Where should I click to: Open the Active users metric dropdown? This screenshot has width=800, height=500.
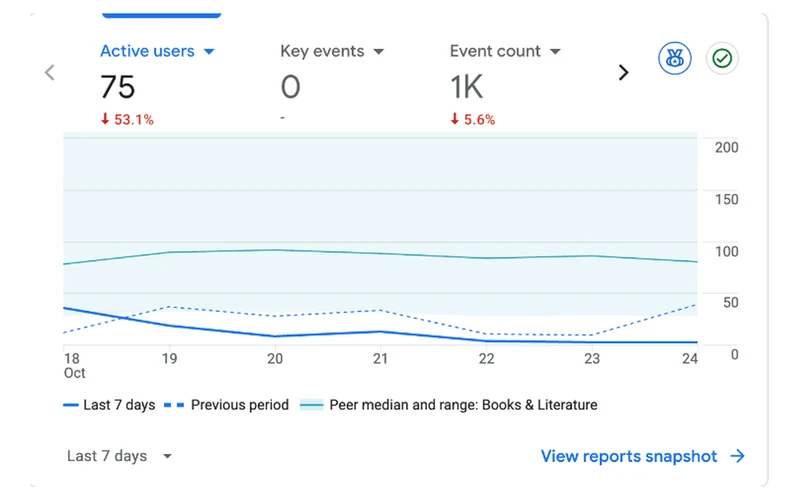point(157,51)
